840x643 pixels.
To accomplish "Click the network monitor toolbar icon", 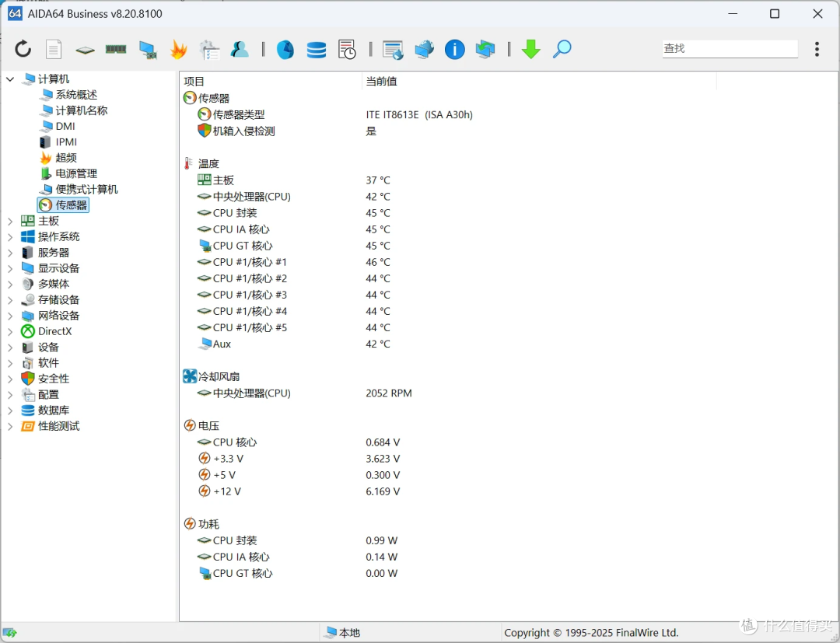I will (x=147, y=49).
